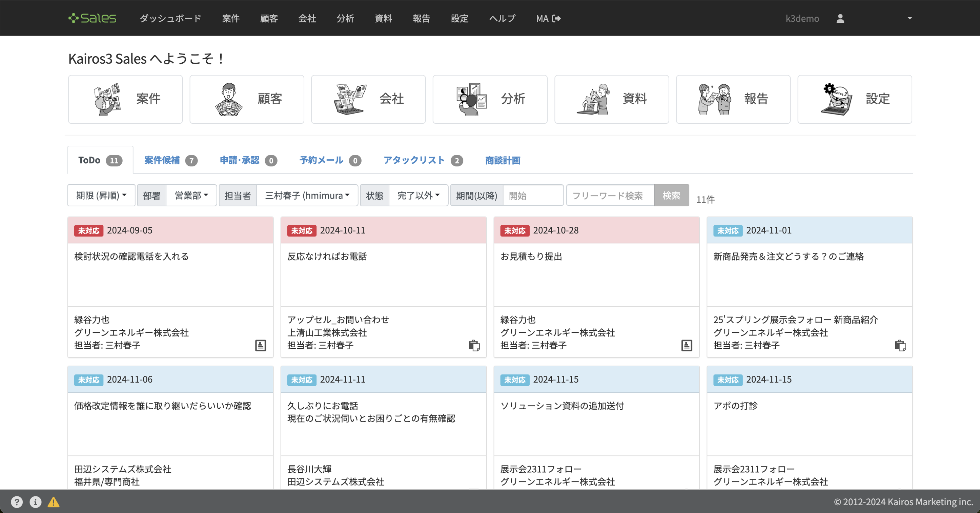Click the user profile icon
This screenshot has width=980, height=513.
tap(840, 18)
